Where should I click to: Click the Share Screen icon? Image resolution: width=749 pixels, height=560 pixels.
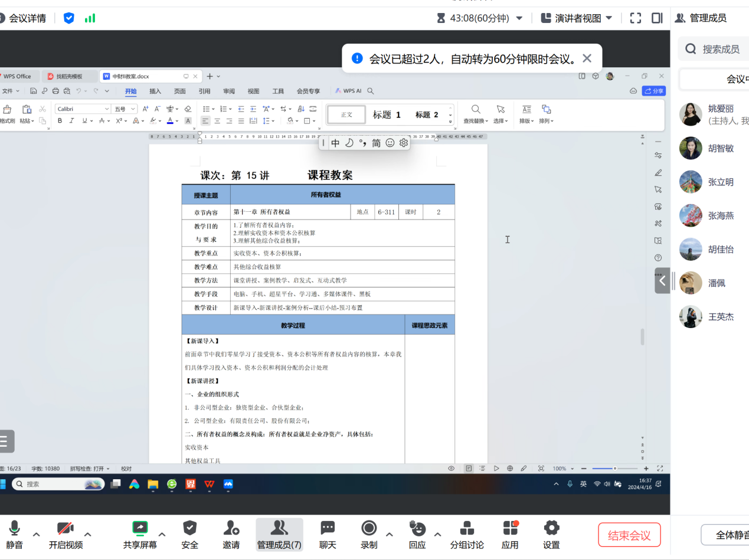140,528
